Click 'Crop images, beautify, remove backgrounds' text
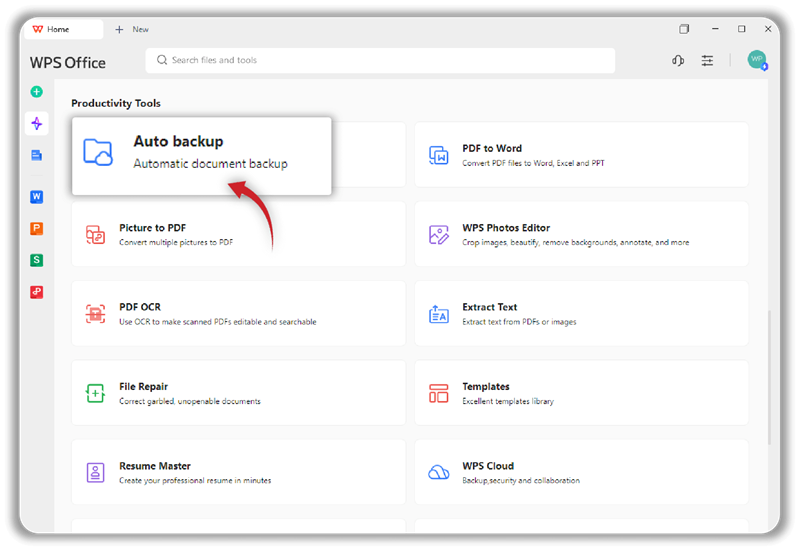The height and width of the screenshot is (551, 800). coord(576,242)
